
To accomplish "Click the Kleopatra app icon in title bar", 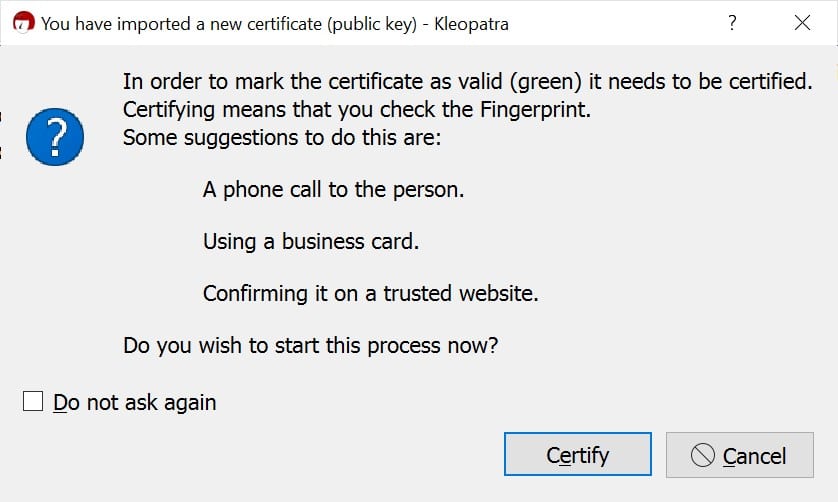I will 24,23.
